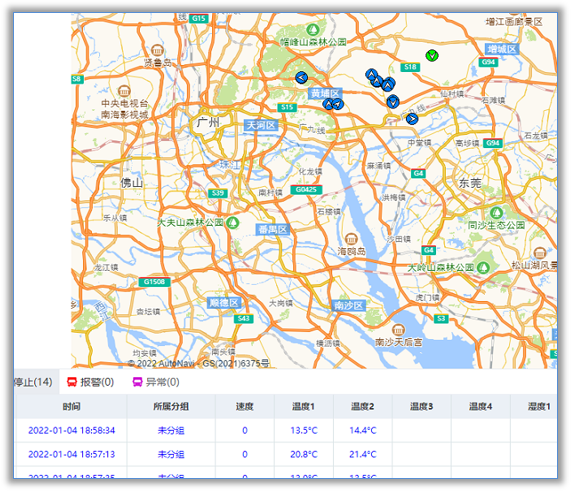Click the 广州 city label
The image size is (571, 491).
click(x=208, y=122)
